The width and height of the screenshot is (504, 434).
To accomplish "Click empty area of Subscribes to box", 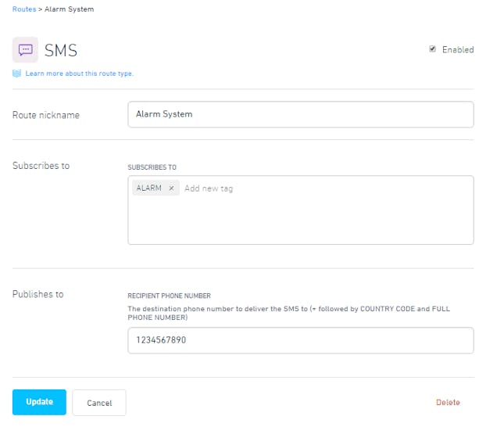I will pyautogui.click(x=301, y=221).
